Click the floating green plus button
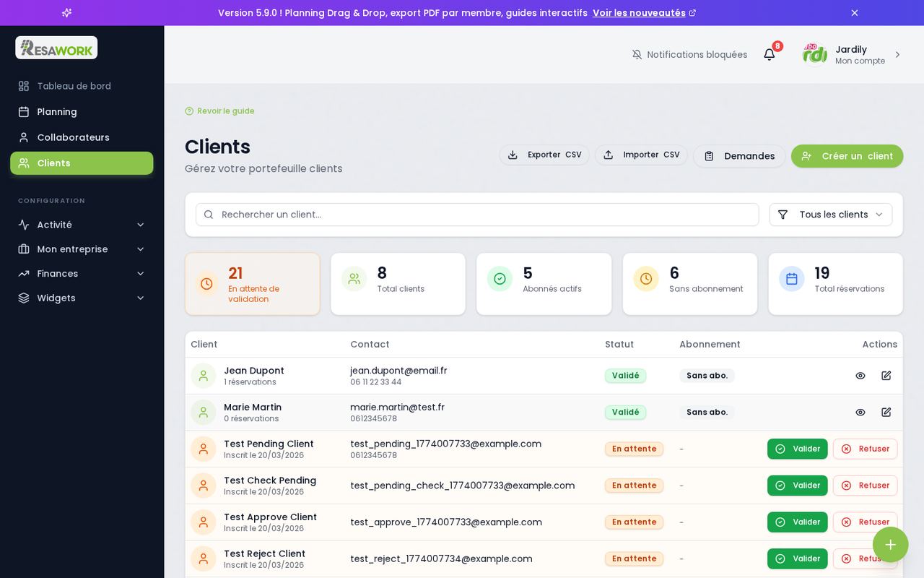Image resolution: width=924 pixels, height=578 pixels. click(x=890, y=545)
